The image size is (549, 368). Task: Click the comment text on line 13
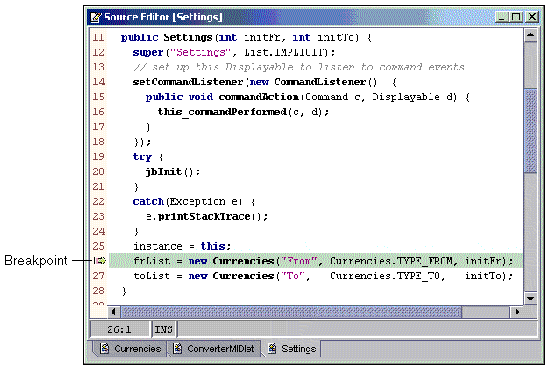(299, 67)
